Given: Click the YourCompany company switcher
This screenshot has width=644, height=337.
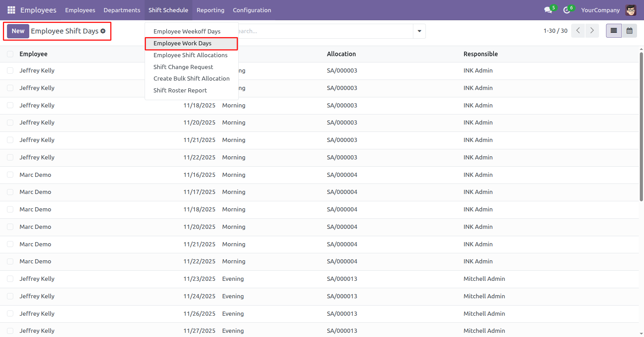Looking at the screenshot, I should pyautogui.click(x=600, y=10).
